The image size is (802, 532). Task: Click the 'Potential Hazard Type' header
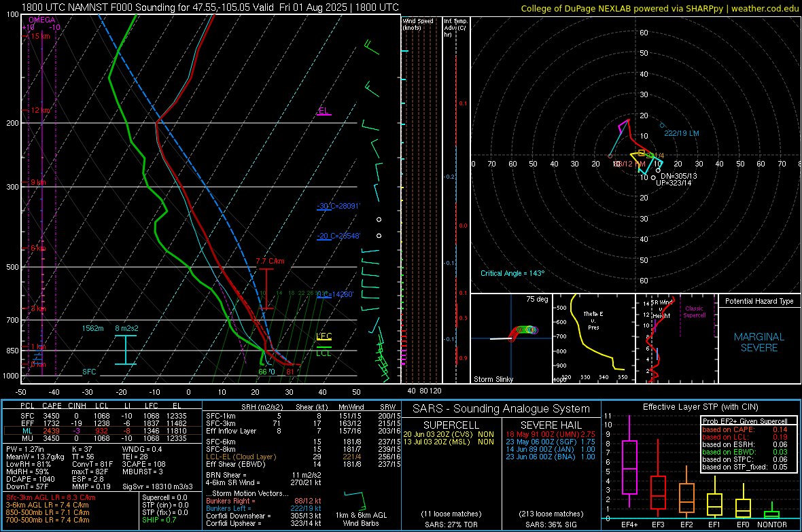(759, 301)
